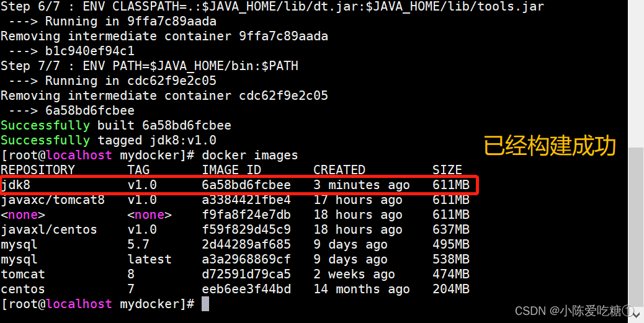Click the mysql 5.7 tag
Screen dimensions: 644x323
(x=138, y=244)
